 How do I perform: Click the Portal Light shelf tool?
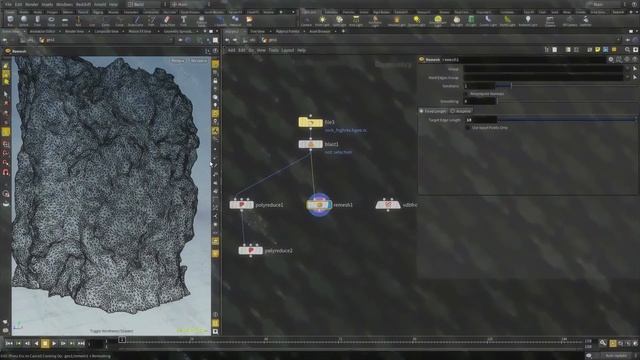[507, 20]
